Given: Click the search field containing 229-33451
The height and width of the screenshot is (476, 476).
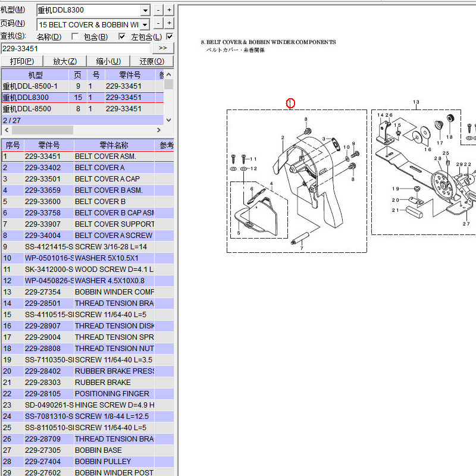Looking at the screenshot, I should [x=76, y=48].
